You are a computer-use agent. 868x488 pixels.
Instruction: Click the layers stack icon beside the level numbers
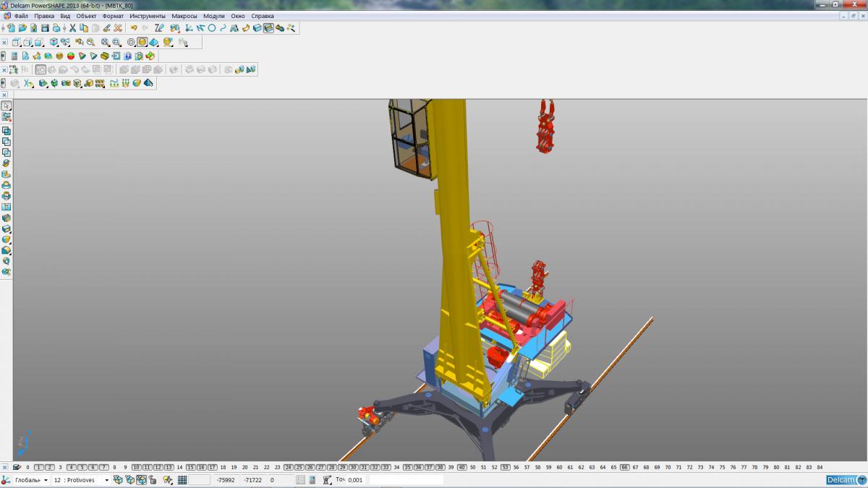coord(16,467)
